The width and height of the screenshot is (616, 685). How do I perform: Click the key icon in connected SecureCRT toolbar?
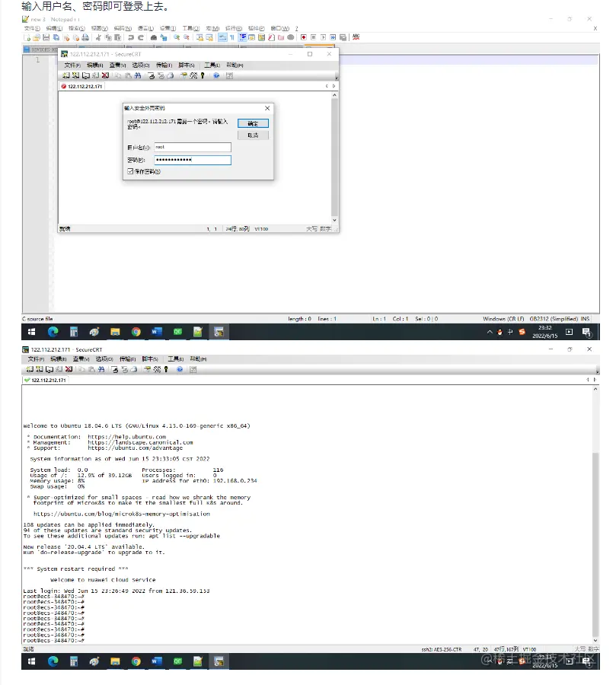(166, 370)
